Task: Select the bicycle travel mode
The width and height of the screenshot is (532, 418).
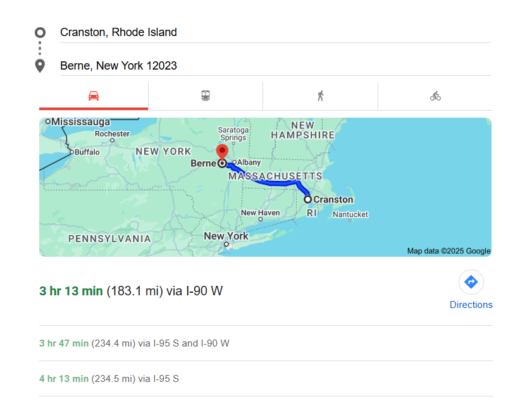Action: 435,96
